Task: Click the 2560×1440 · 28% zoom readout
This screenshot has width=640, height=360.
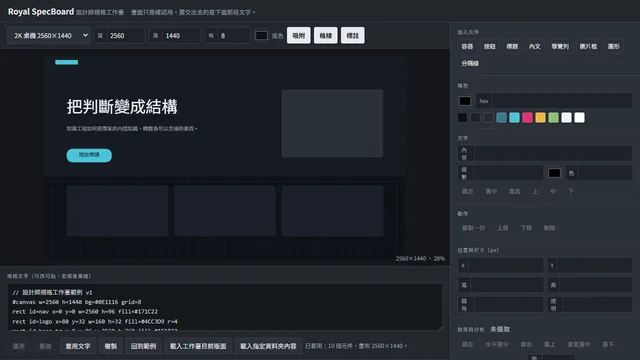Action: click(x=420, y=258)
